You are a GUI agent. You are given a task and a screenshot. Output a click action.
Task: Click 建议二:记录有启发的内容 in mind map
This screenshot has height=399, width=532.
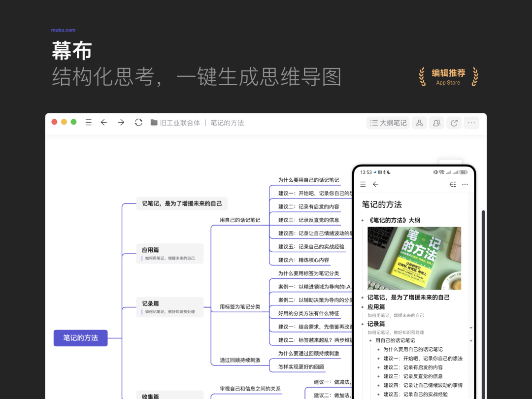pos(308,206)
